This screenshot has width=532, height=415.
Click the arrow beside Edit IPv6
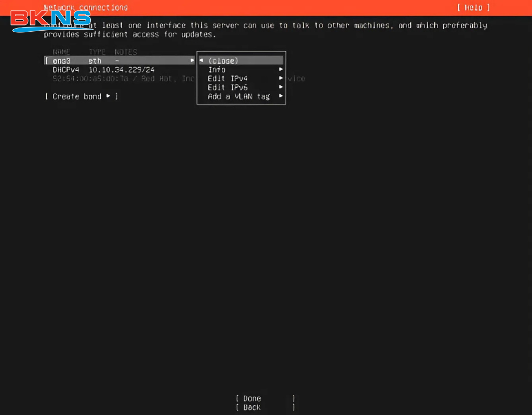(x=281, y=87)
